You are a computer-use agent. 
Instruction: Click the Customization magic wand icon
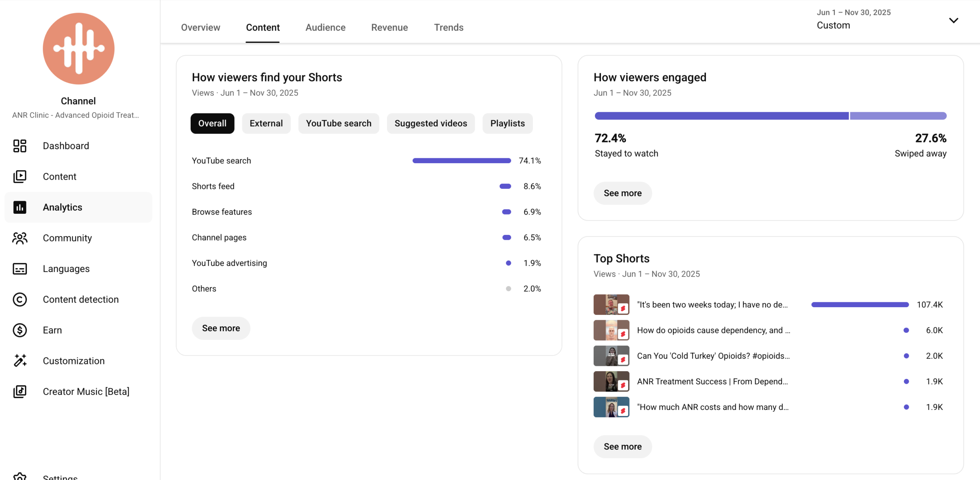click(x=20, y=360)
